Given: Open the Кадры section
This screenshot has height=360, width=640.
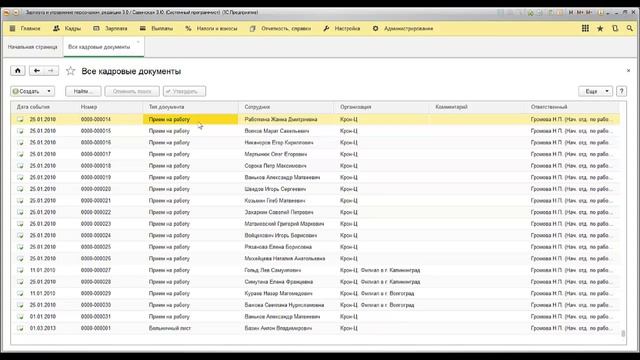Looking at the screenshot, I should click(67, 29).
